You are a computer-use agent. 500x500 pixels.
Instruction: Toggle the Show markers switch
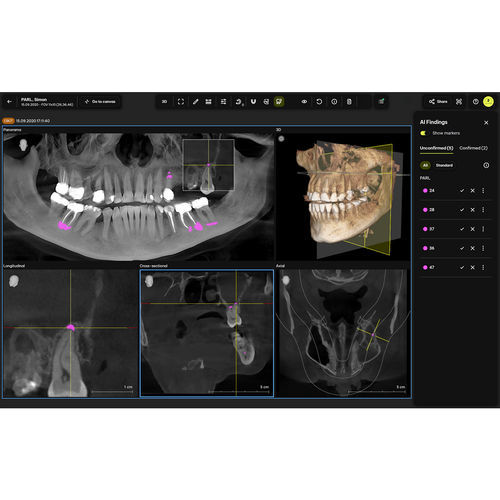click(x=423, y=133)
